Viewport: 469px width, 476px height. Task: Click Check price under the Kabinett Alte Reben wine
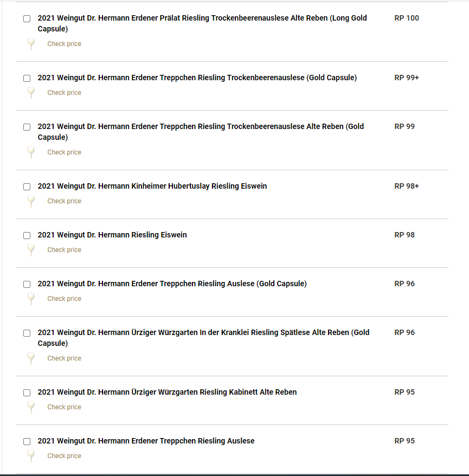64,407
